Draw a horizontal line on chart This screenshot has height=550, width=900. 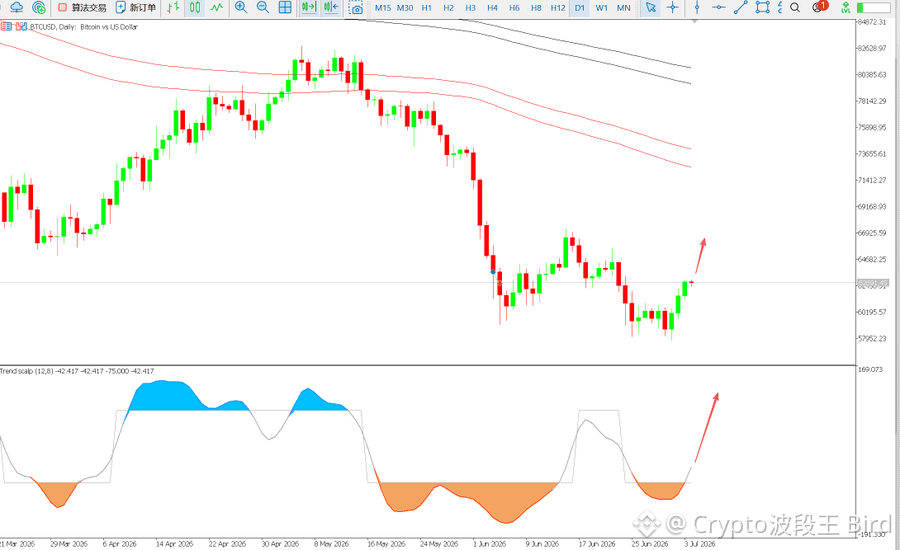[x=719, y=7]
